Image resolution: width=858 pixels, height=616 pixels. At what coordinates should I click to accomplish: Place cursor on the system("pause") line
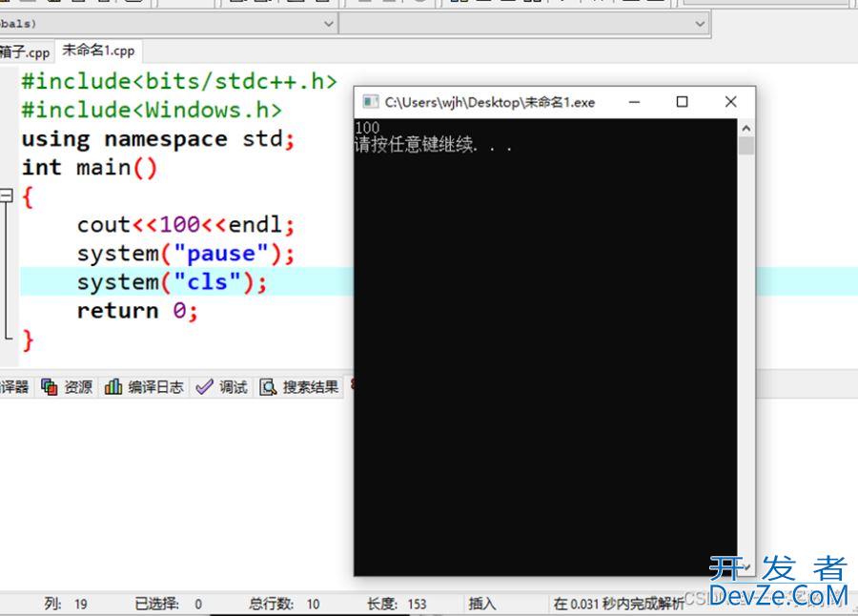click(x=186, y=254)
